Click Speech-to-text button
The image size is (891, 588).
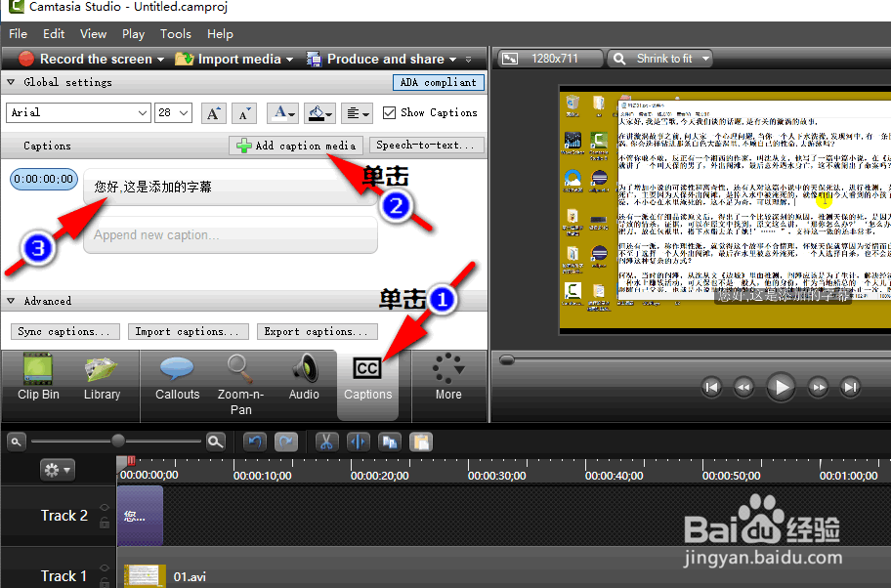click(x=426, y=145)
